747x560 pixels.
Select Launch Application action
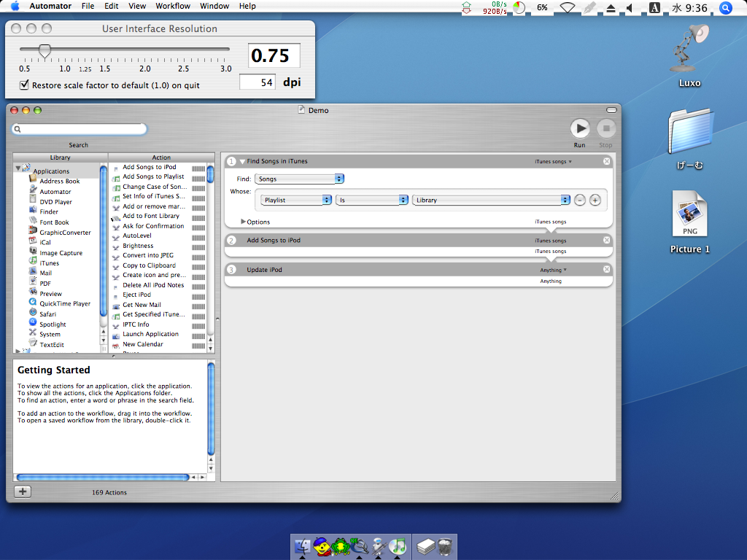(150, 334)
